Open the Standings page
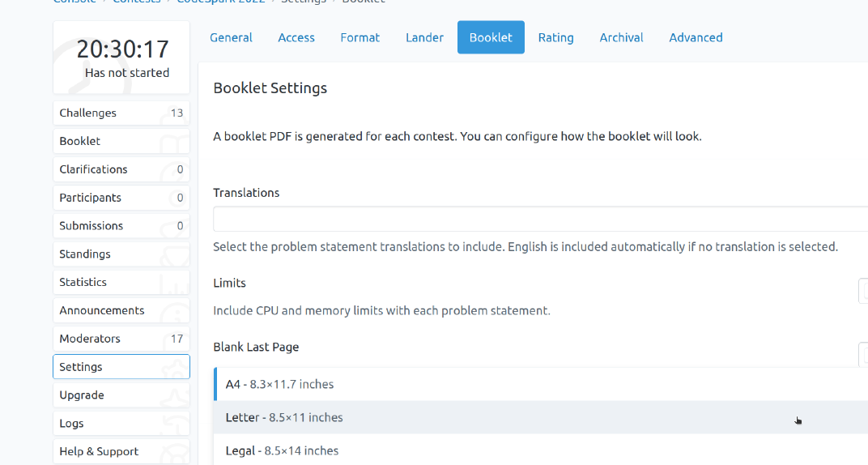 pyautogui.click(x=121, y=254)
